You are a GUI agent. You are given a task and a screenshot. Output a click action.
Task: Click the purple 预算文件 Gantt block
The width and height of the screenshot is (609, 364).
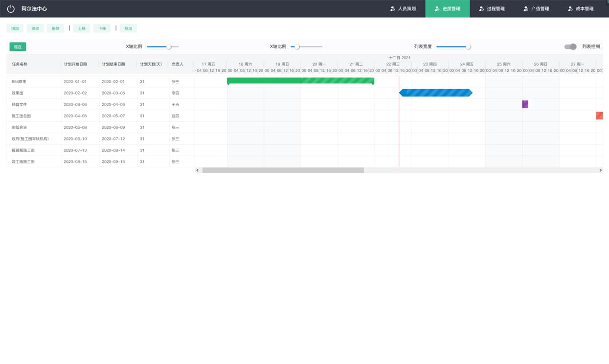pos(525,104)
